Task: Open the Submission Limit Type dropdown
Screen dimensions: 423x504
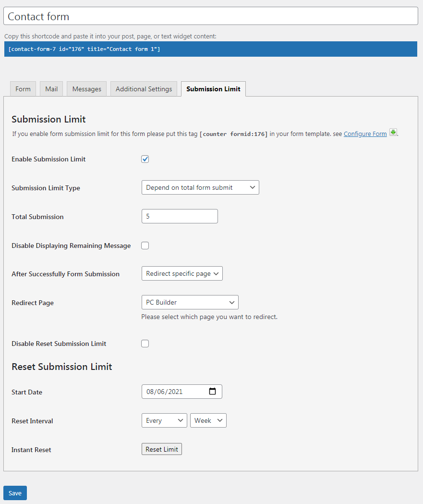Action: [200, 187]
